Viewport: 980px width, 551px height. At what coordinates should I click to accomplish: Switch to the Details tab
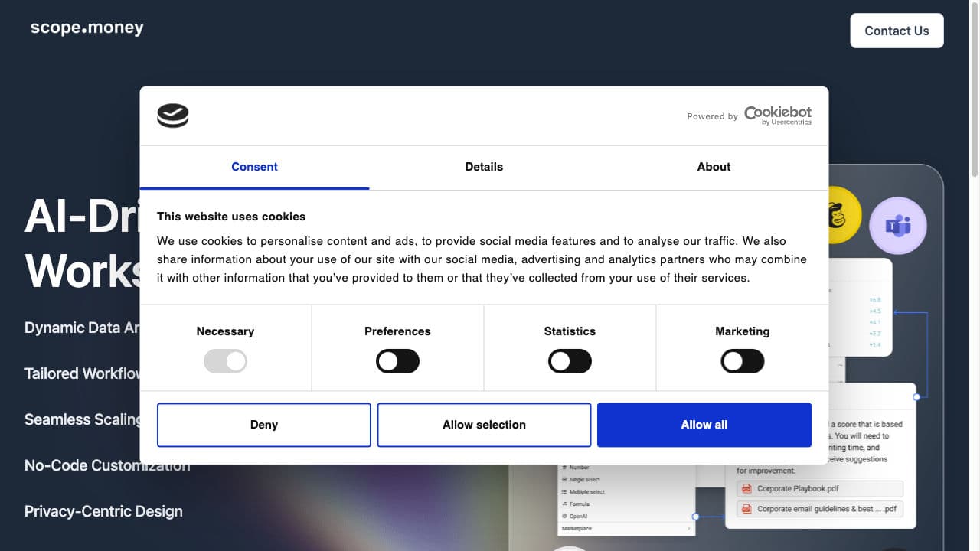pos(484,167)
